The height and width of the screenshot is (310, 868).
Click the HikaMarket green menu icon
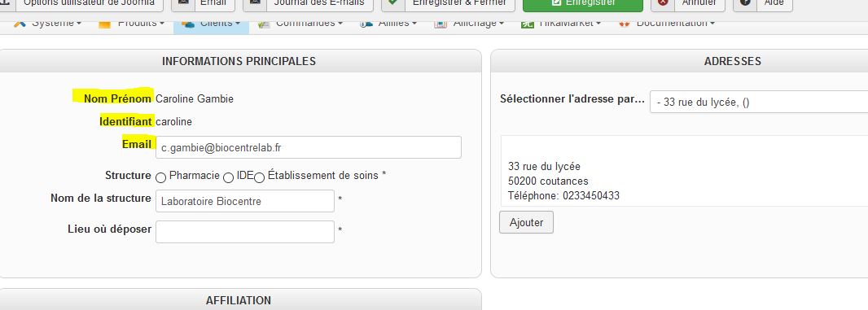pyautogui.click(x=527, y=24)
